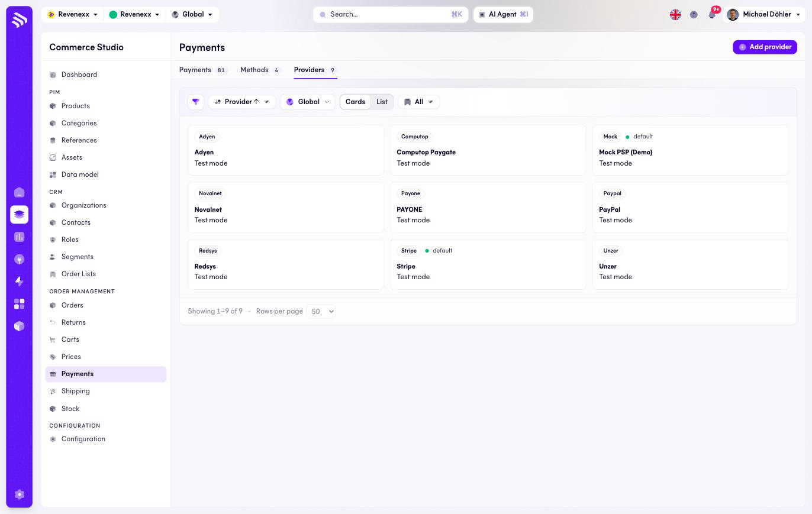Screen dimensions: 812x514
Task: Expand the Global filter in the providers toolbar
Action: pyautogui.click(x=308, y=102)
